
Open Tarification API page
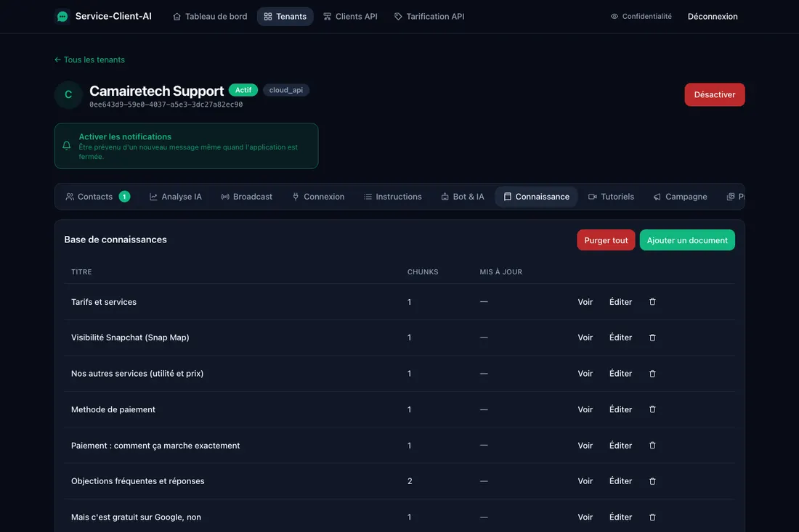point(429,16)
